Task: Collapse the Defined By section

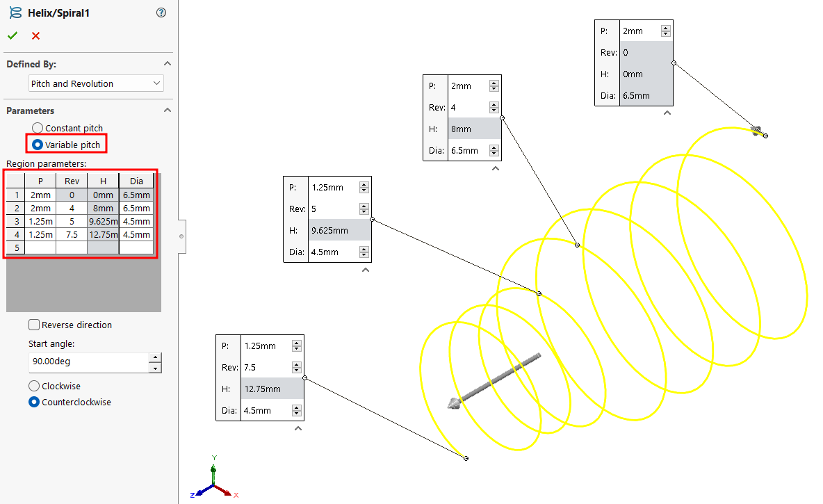Action: point(167,64)
